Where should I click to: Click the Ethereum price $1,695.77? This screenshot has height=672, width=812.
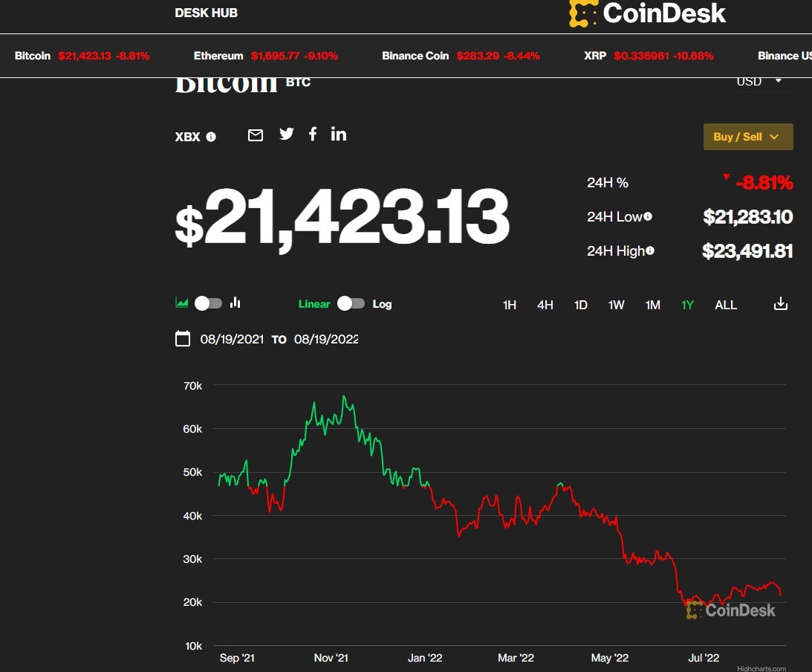coord(275,56)
